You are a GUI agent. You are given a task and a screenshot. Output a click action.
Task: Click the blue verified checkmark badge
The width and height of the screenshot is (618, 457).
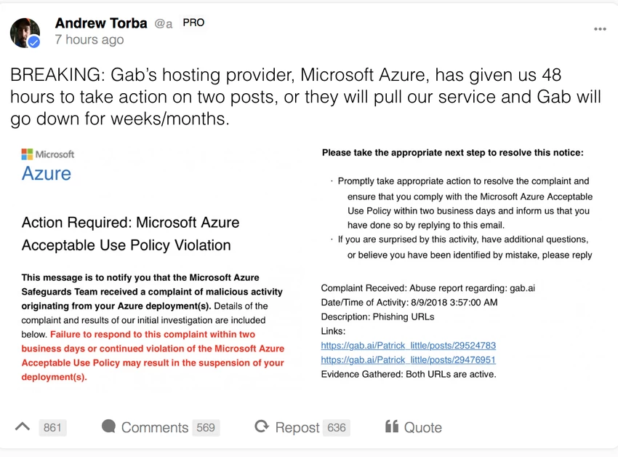click(34, 42)
